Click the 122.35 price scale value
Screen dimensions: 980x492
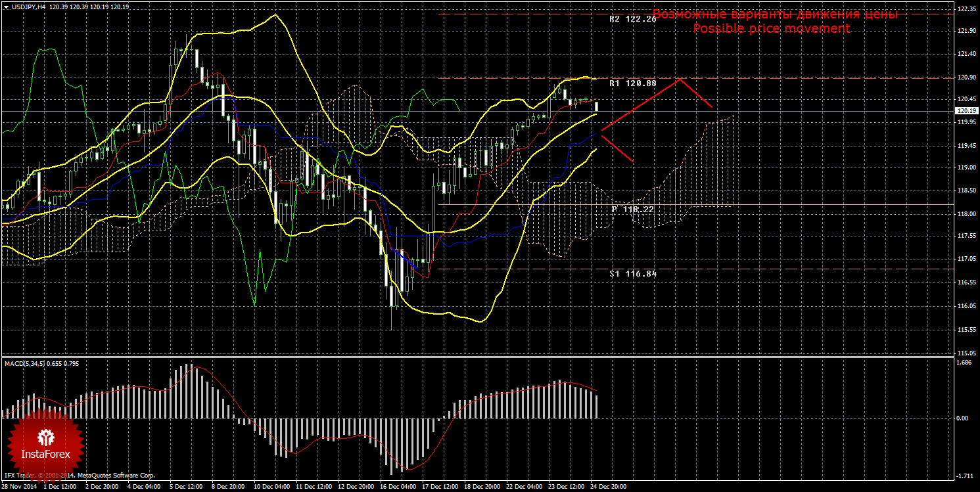point(966,9)
